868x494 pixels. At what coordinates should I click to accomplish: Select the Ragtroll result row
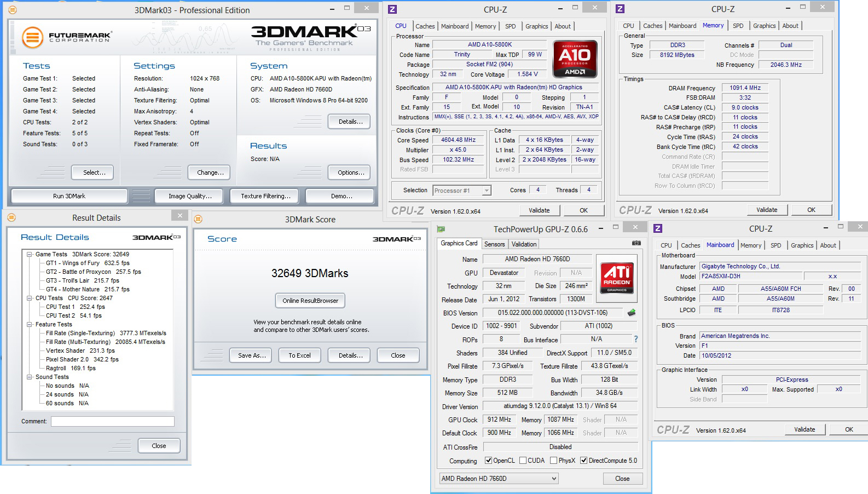point(71,368)
